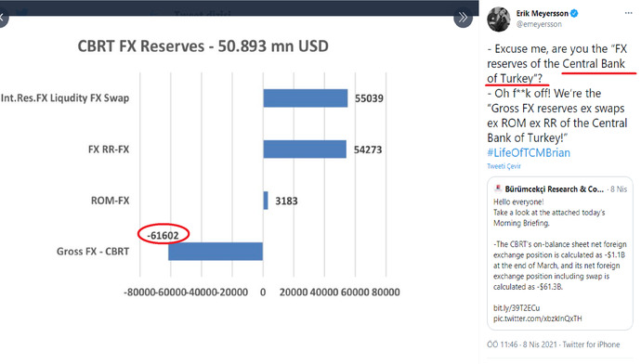Close the image viewer with the left-edge button
The height and width of the screenshot is (364, 641).
pos(4,18)
